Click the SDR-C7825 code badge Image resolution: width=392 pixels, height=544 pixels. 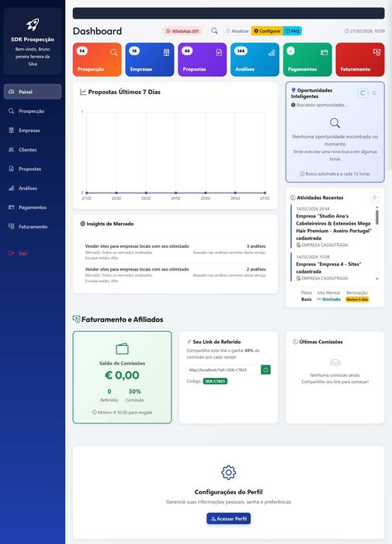pos(215,382)
